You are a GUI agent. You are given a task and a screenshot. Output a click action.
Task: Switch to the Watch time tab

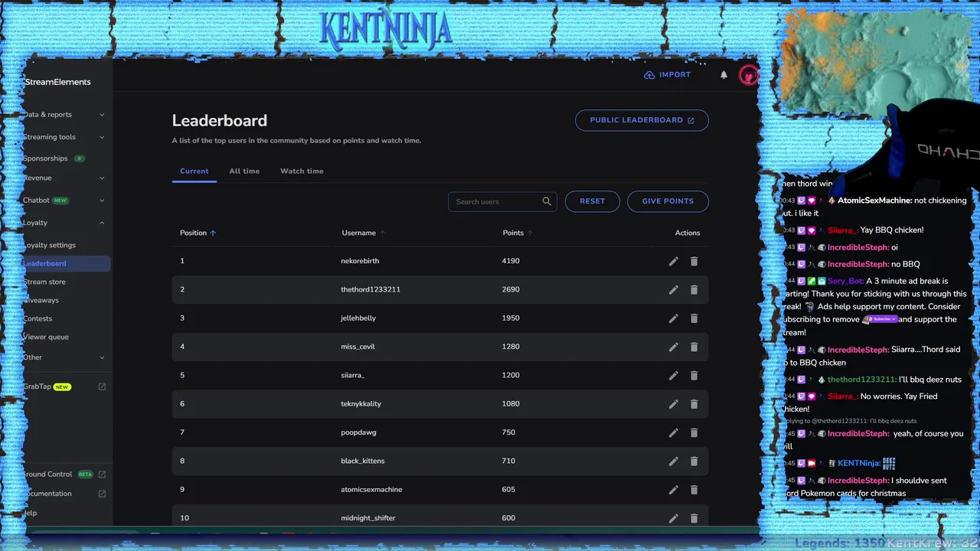coord(302,171)
